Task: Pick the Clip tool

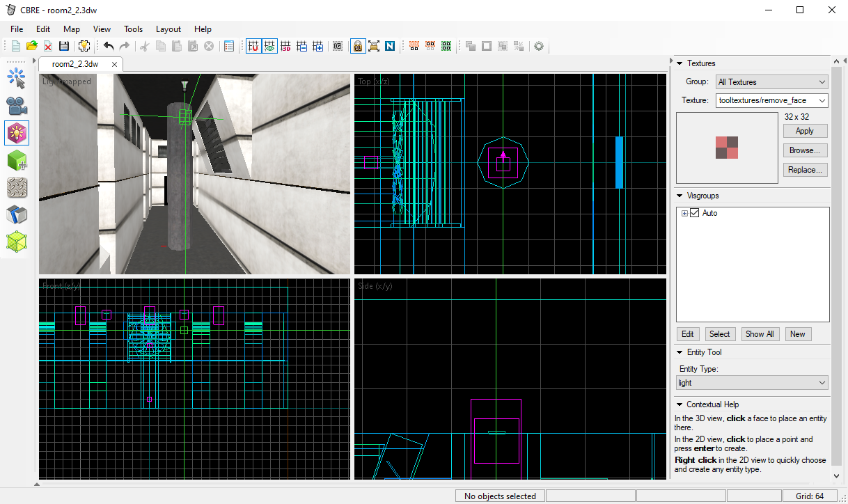Action: point(17,215)
